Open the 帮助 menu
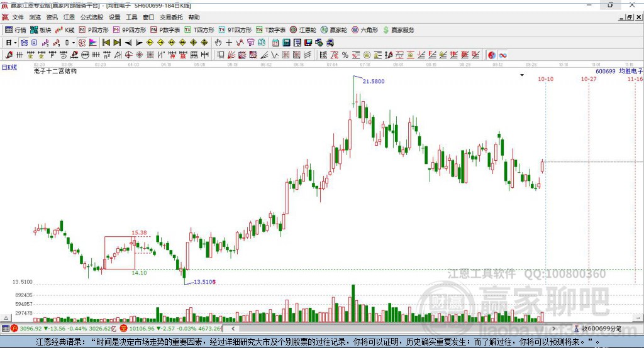 point(194,17)
